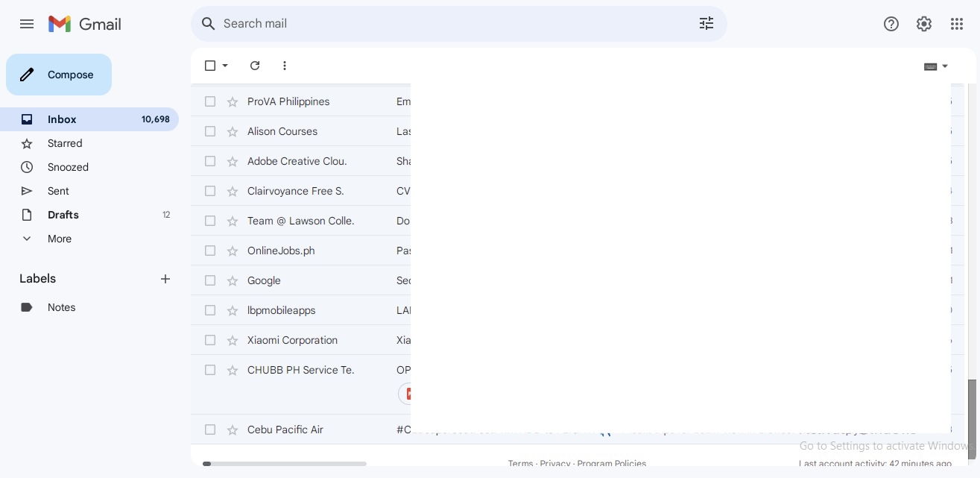Tick the OnlineJobs.ph email checkbox
This screenshot has width=980, height=478.
tap(210, 251)
